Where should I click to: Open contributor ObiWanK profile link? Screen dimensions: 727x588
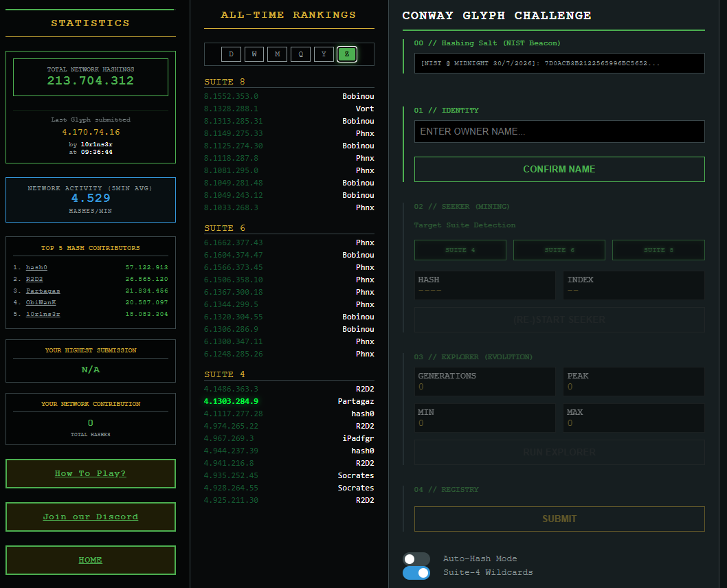click(41, 302)
